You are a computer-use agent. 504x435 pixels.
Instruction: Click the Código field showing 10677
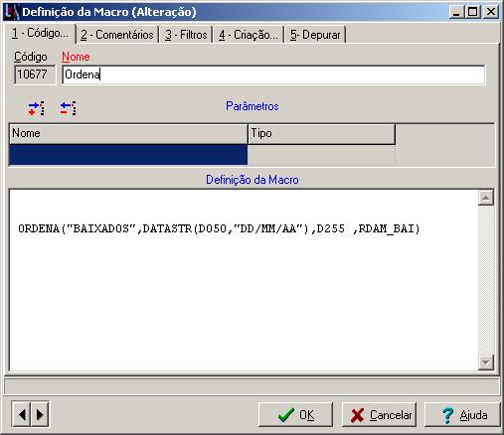point(35,74)
